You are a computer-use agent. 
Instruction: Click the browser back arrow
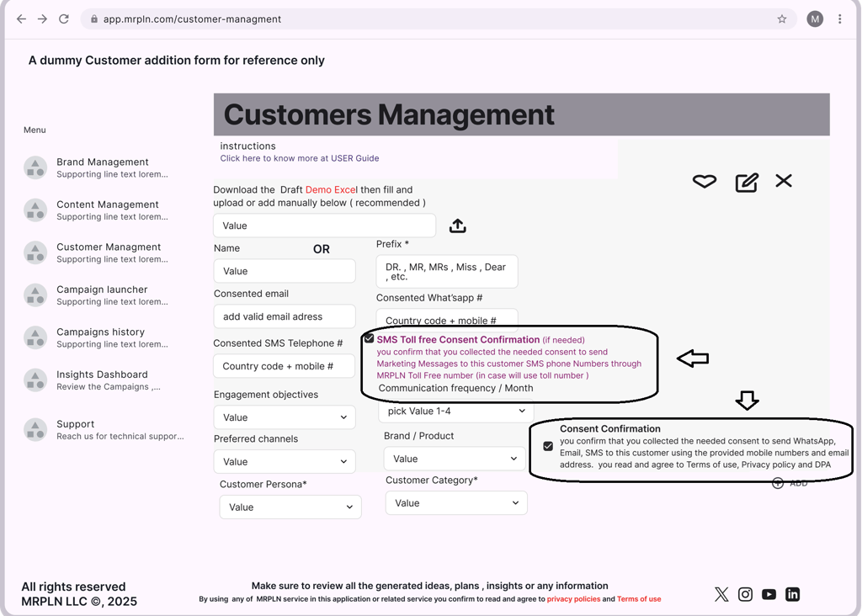(21, 19)
